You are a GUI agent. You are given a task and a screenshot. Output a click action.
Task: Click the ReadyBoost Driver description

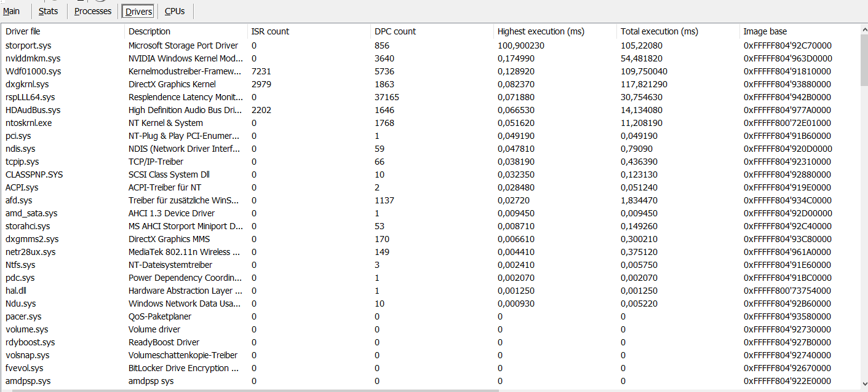coord(164,342)
